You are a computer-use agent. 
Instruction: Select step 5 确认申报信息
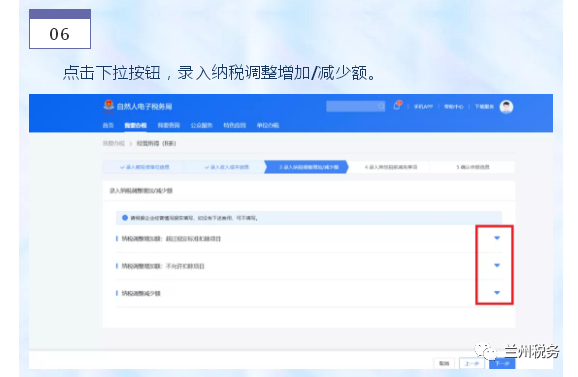tap(473, 167)
